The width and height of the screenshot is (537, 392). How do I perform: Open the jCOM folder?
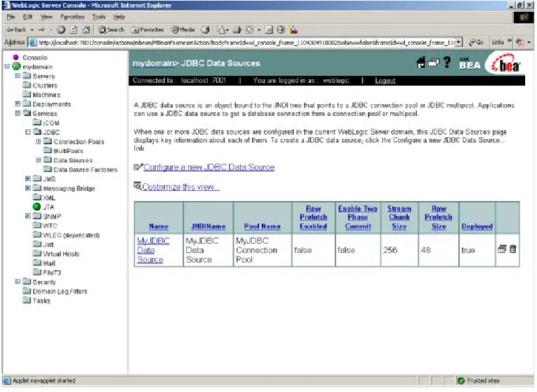tap(51, 123)
